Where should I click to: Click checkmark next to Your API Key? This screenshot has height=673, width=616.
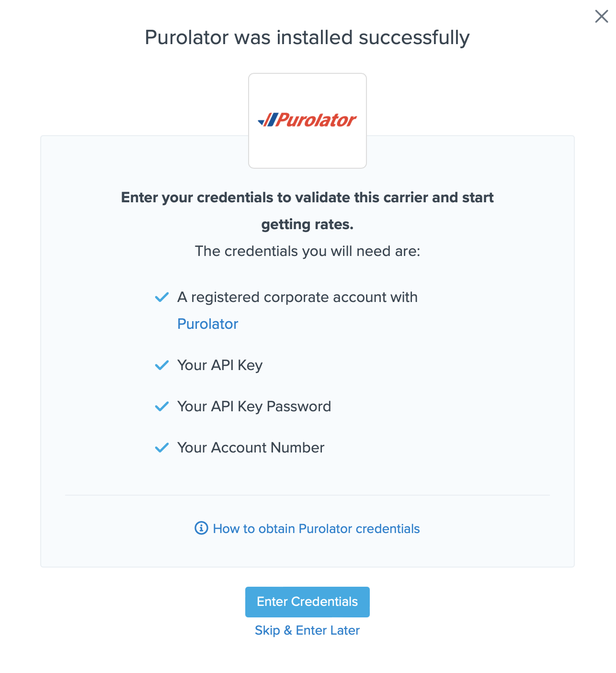tap(162, 365)
